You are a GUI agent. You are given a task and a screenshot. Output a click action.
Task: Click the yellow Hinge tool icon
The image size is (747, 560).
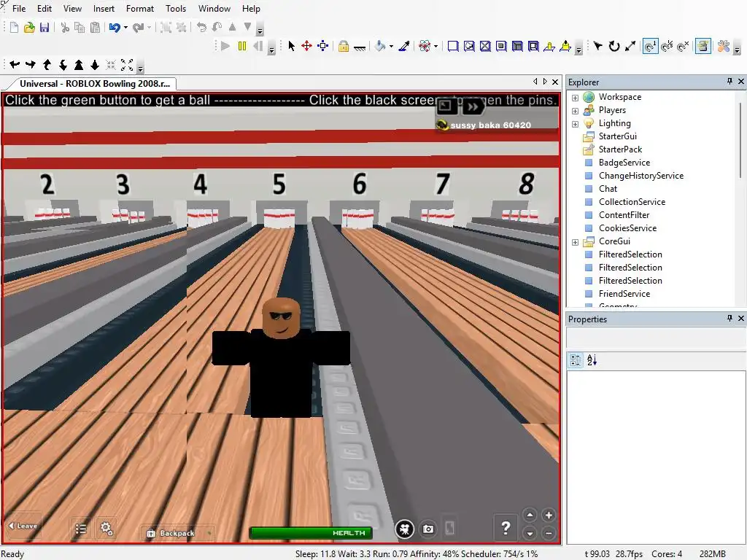[549, 46]
